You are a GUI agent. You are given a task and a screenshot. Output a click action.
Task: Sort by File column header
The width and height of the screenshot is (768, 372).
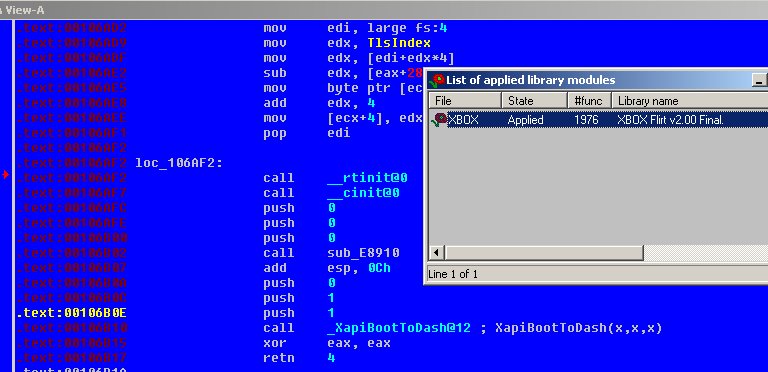[x=465, y=101]
